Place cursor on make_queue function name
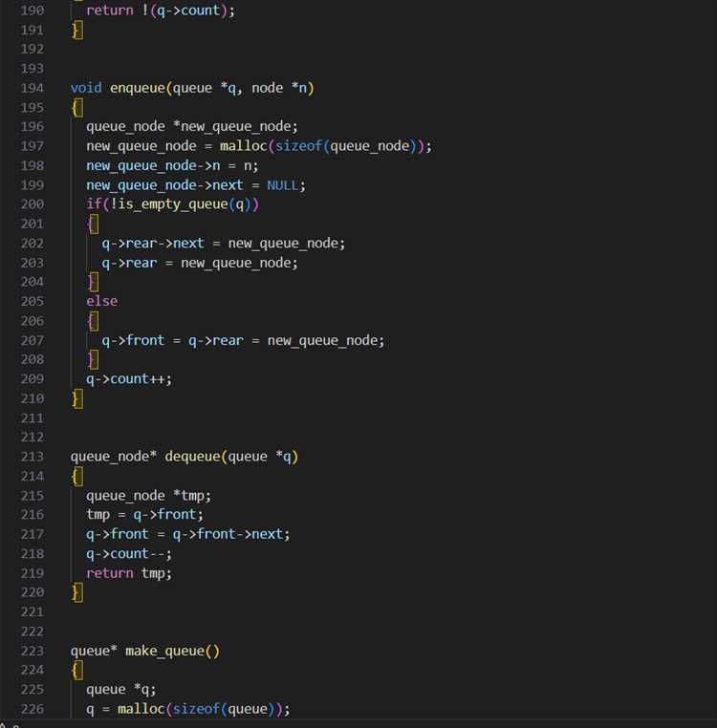 165,651
